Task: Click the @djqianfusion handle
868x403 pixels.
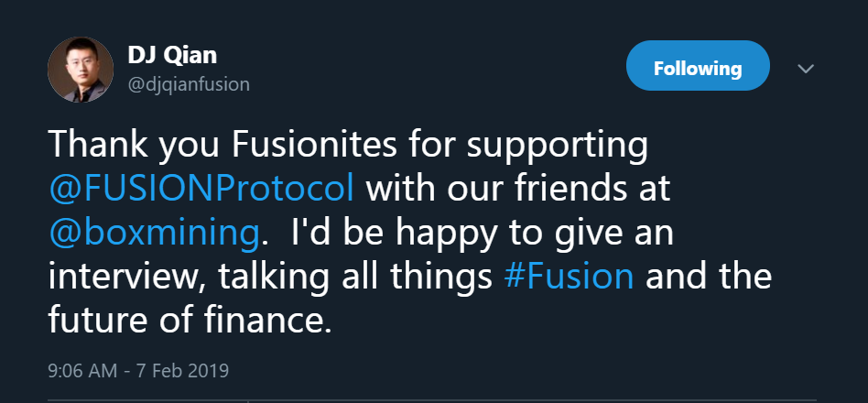Action: click(x=189, y=84)
